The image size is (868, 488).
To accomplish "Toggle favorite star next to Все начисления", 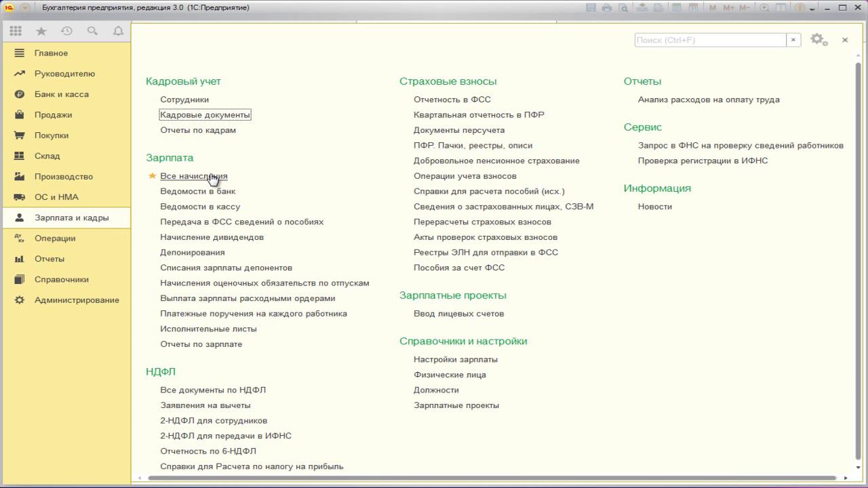I will pos(152,176).
